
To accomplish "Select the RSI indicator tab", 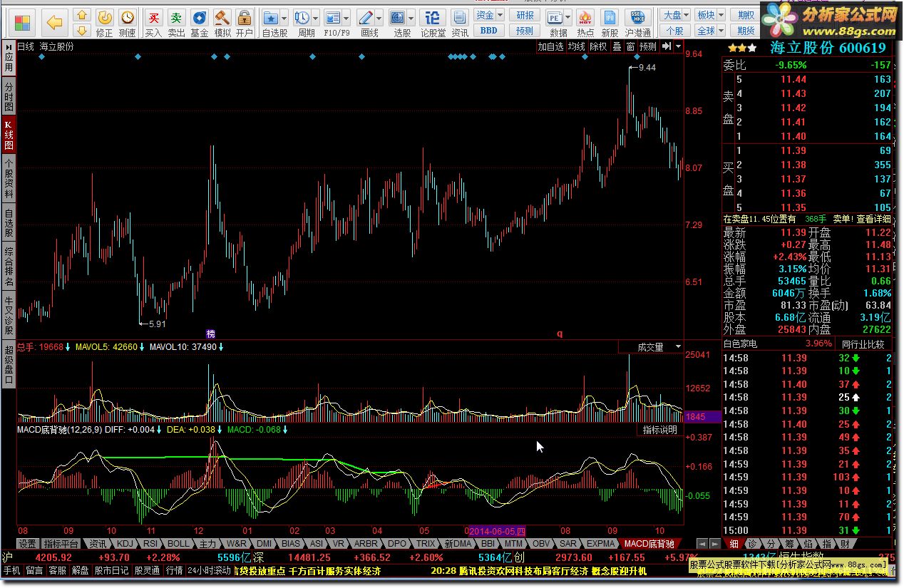I will [x=150, y=543].
